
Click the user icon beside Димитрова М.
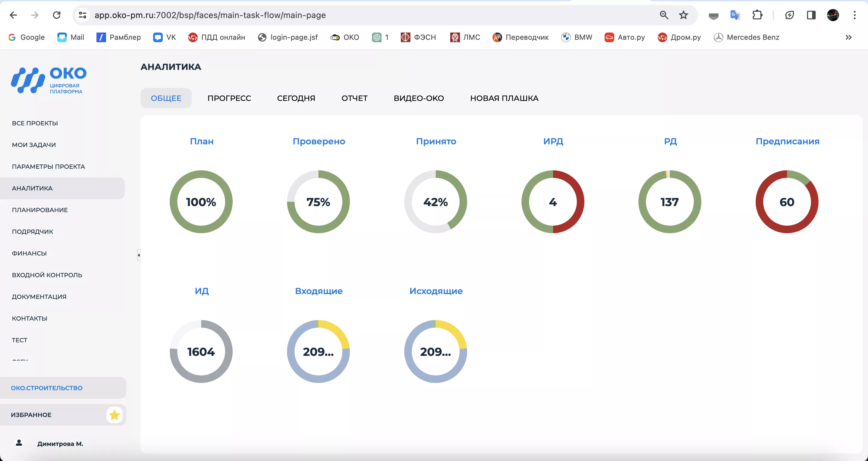click(18, 444)
